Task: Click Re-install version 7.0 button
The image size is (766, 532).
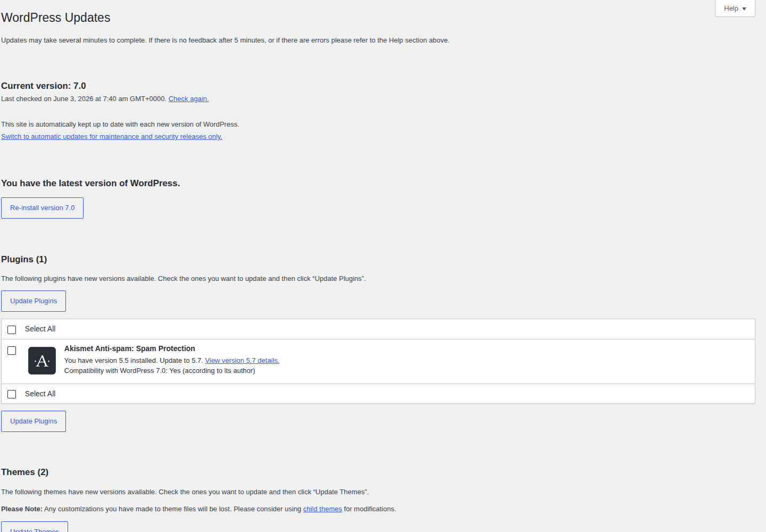Action: [x=42, y=208]
